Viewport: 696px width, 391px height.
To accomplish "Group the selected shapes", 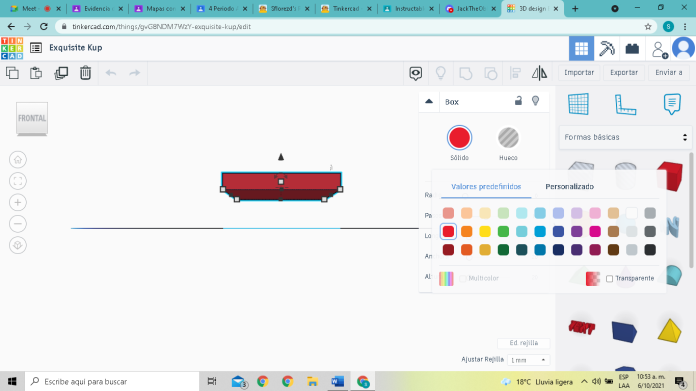I will pos(465,73).
